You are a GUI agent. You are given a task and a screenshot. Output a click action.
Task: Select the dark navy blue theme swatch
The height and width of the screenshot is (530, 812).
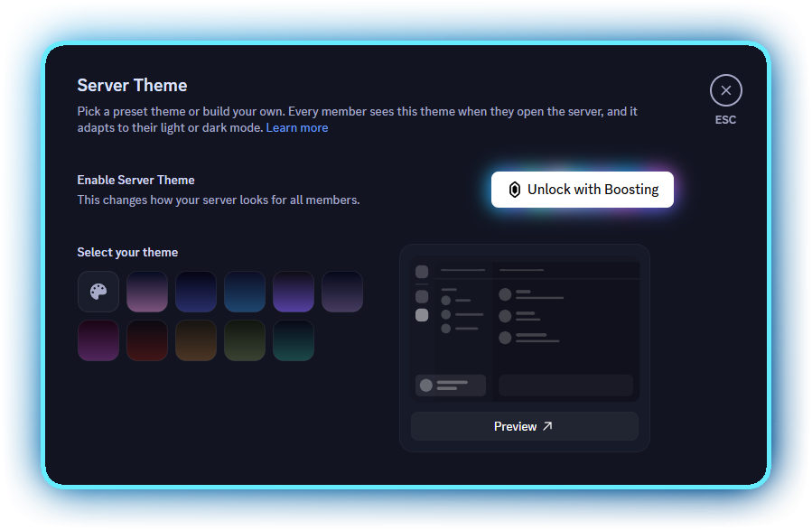click(196, 292)
